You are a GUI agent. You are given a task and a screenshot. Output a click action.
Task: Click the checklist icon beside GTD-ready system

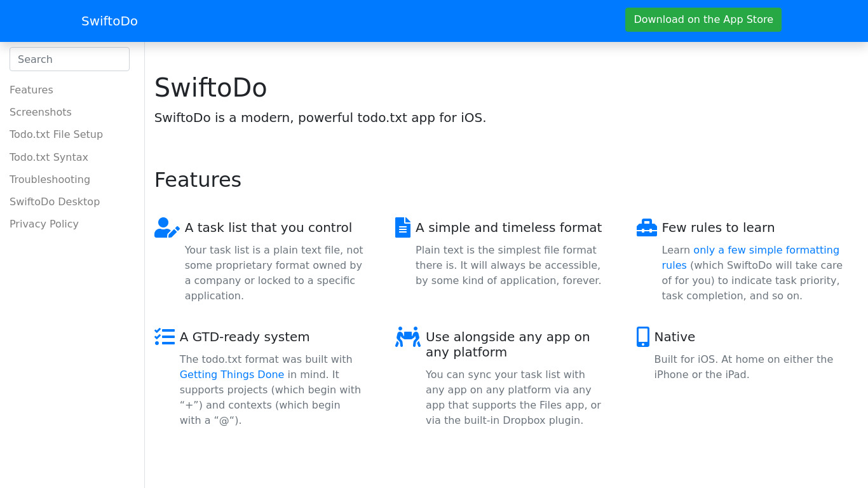(165, 337)
